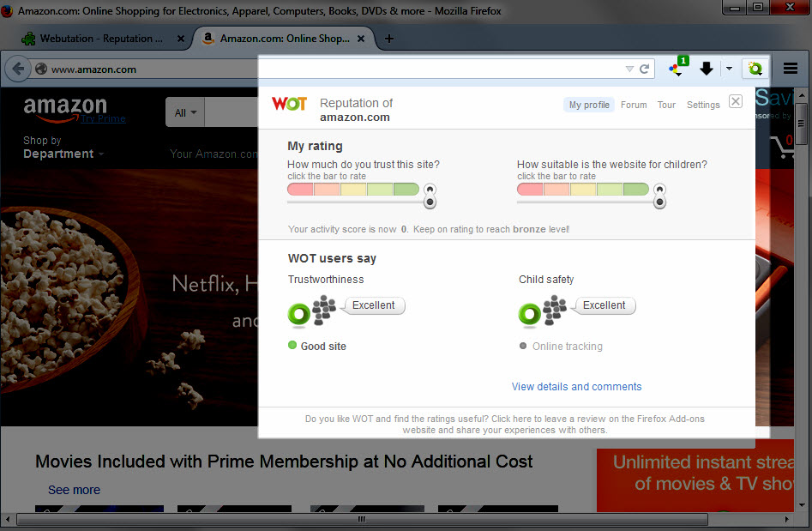Click the Firefox back arrow button

click(x=18, y=69)
